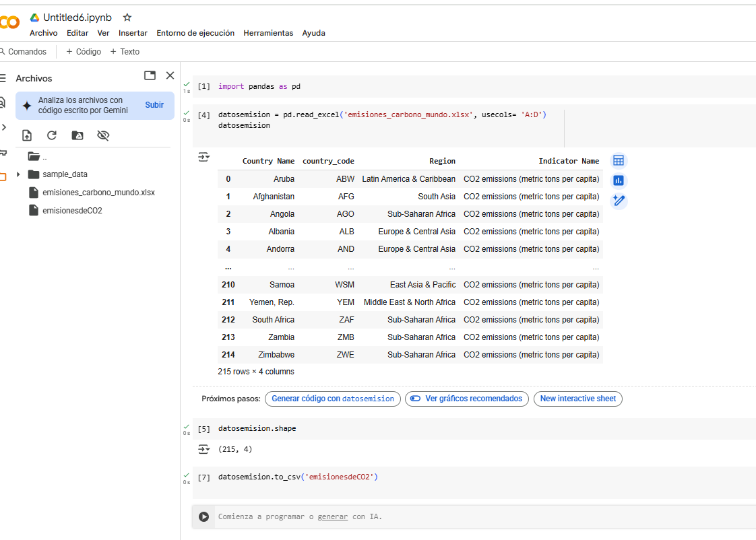
Task: Star the Untitled6.ipynb notebook
Action: pos(127,18)
